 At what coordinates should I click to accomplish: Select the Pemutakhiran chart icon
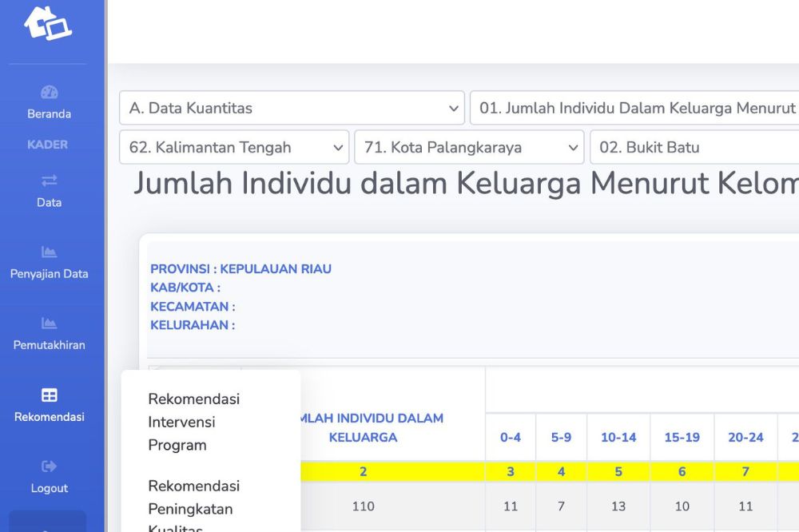pos(49,324)
